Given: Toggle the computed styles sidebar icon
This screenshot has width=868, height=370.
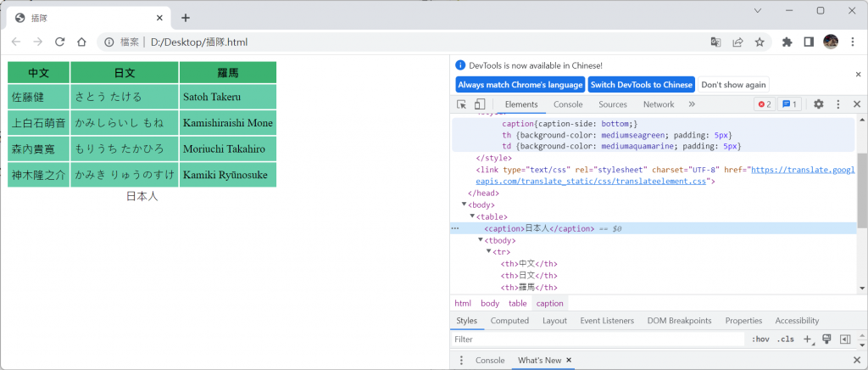Looking at the screenshot, I should [x=845, y=339].
